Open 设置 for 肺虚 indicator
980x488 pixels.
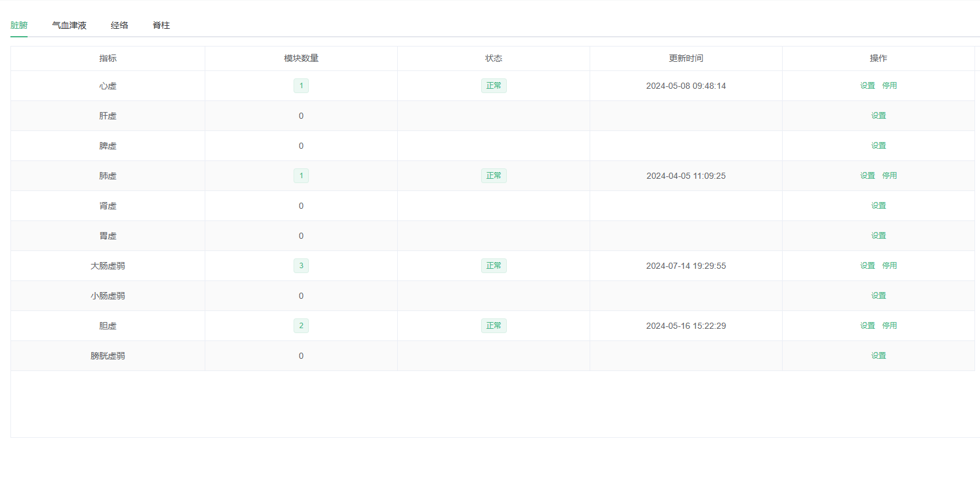click(x=867, y=176)
